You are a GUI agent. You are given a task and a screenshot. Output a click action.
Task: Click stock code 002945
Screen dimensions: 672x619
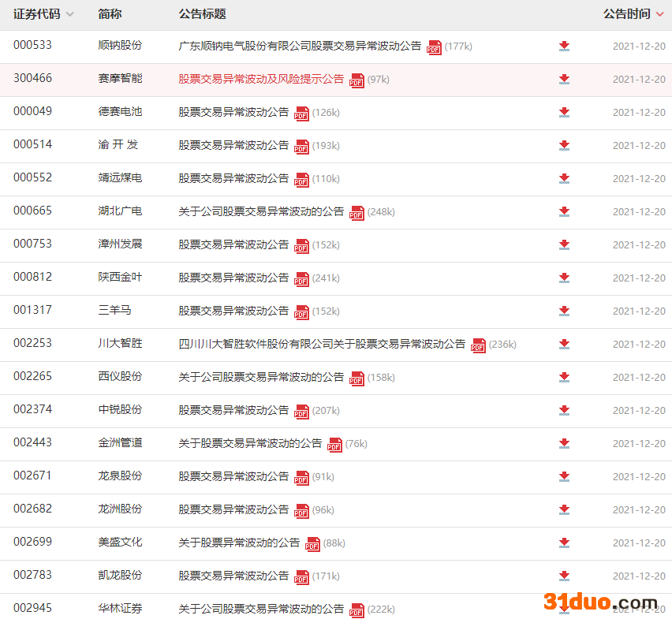coord(32,609)
